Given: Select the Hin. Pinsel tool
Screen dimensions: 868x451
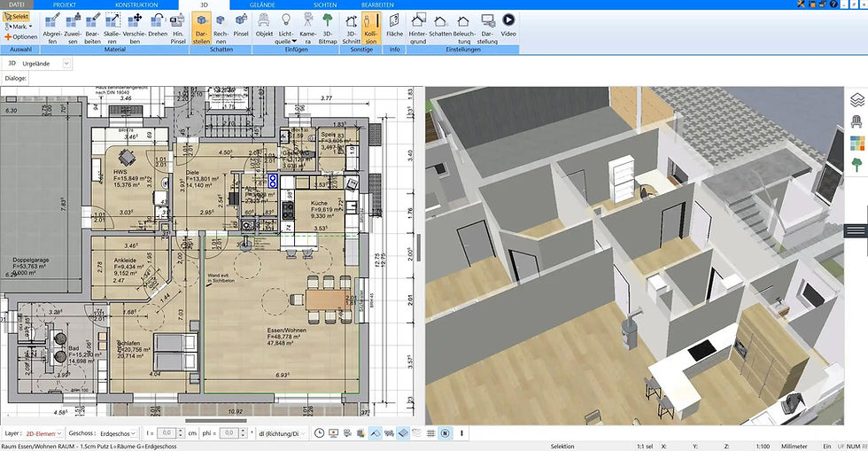Looking at the screenshot, I should [178, 29].
